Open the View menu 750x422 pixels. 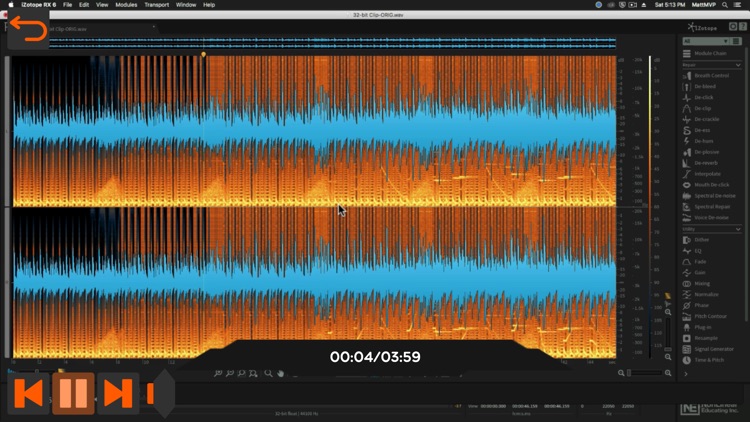pyautogui.click(x=102, y=5)
